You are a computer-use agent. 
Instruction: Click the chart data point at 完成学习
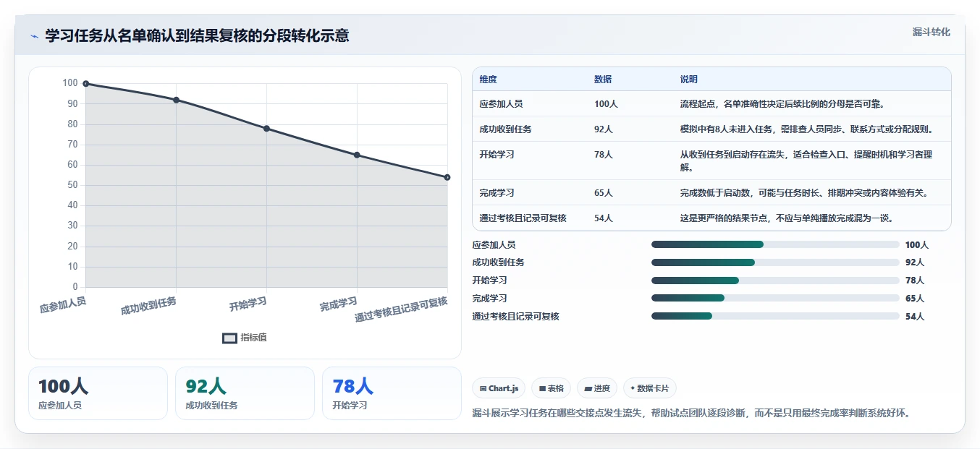[x=357, y=155]
